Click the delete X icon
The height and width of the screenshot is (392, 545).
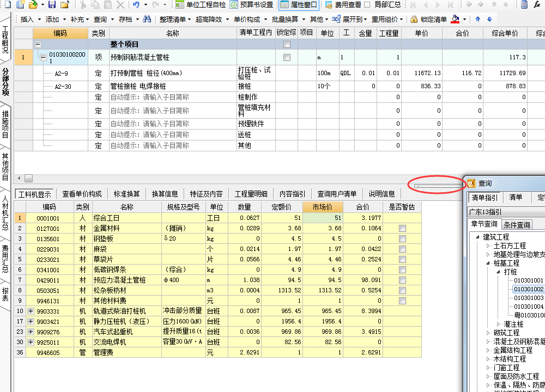(120, 4)
